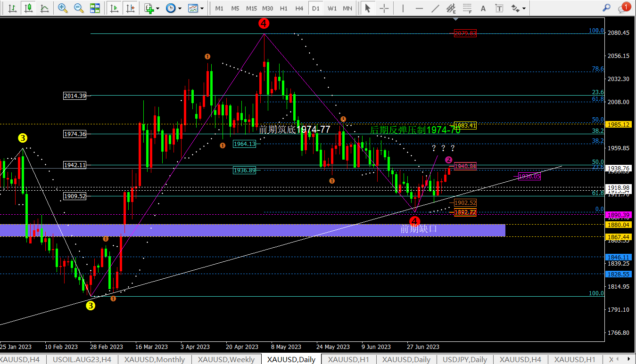
Task: Click the 1964.13 price label
Action: [x=245, y=144]
